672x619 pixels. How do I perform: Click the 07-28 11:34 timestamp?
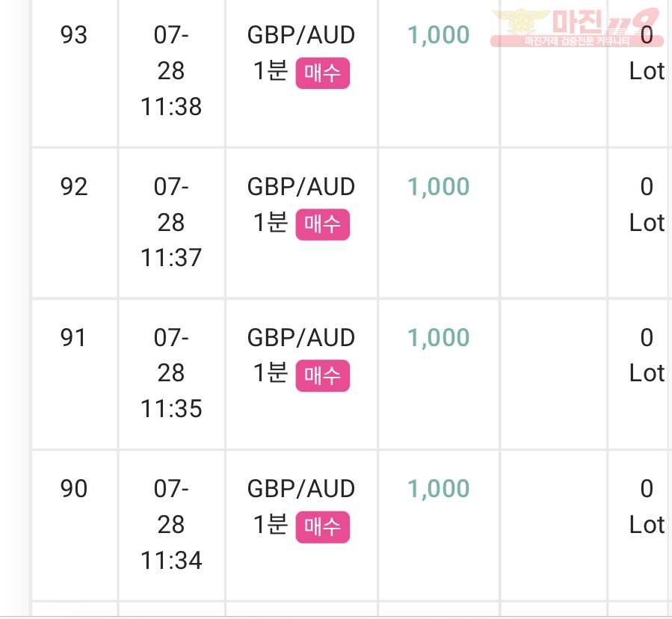[171, 524]
